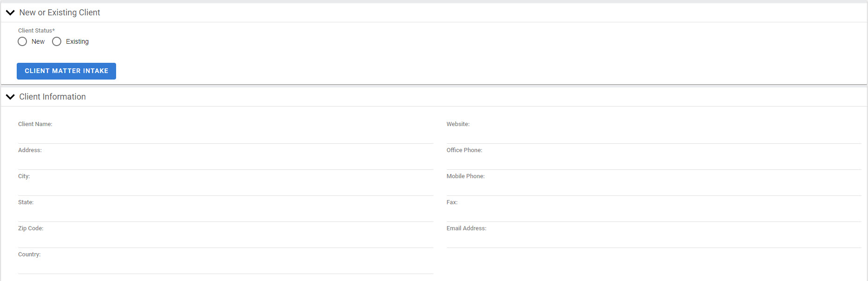Focus the Office Phone input field
868x281 pixels.
pos(654,163)
